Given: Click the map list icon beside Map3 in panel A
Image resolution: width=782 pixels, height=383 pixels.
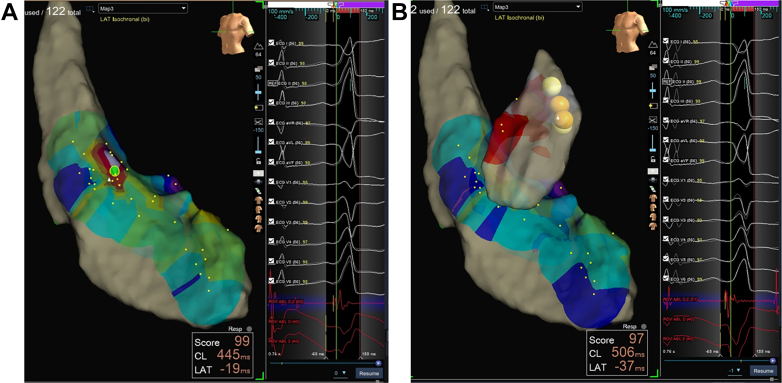Looking at the screenshot, I should [91, 8].
